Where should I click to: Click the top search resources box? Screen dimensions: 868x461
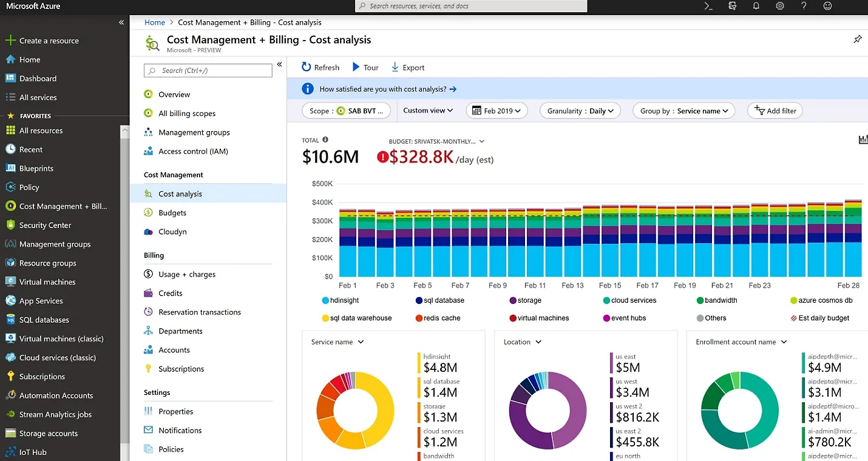[471, 6]
